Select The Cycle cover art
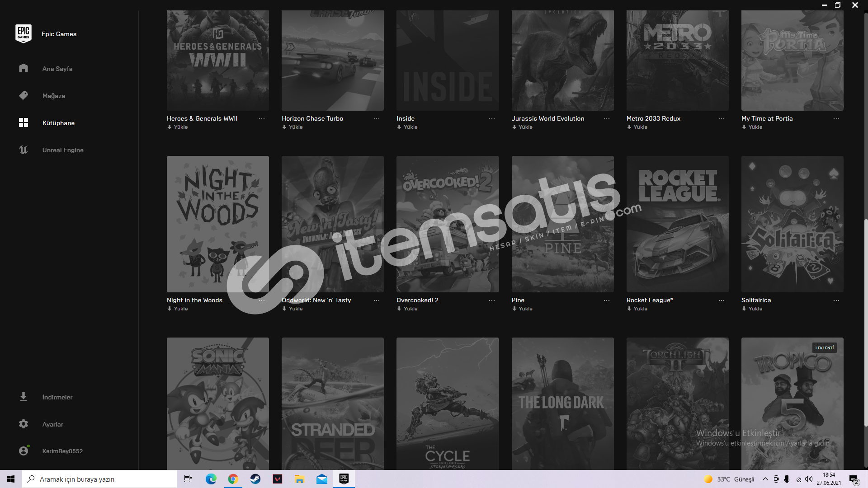This screenshot has height=488, width=868. (x=448, y=404)
